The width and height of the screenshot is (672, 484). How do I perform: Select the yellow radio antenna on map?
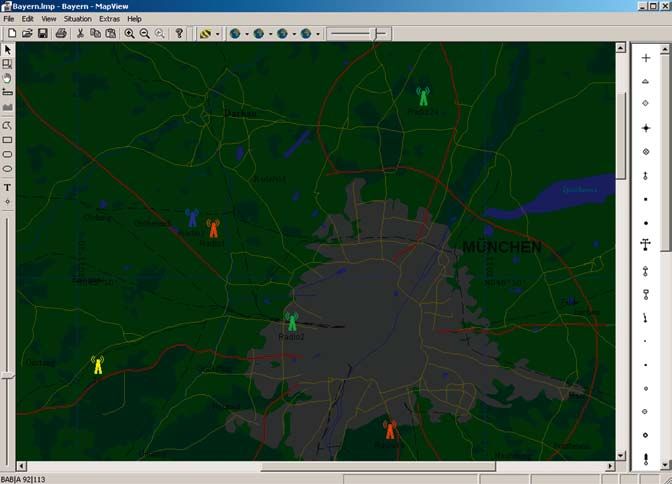click(98, 365)
